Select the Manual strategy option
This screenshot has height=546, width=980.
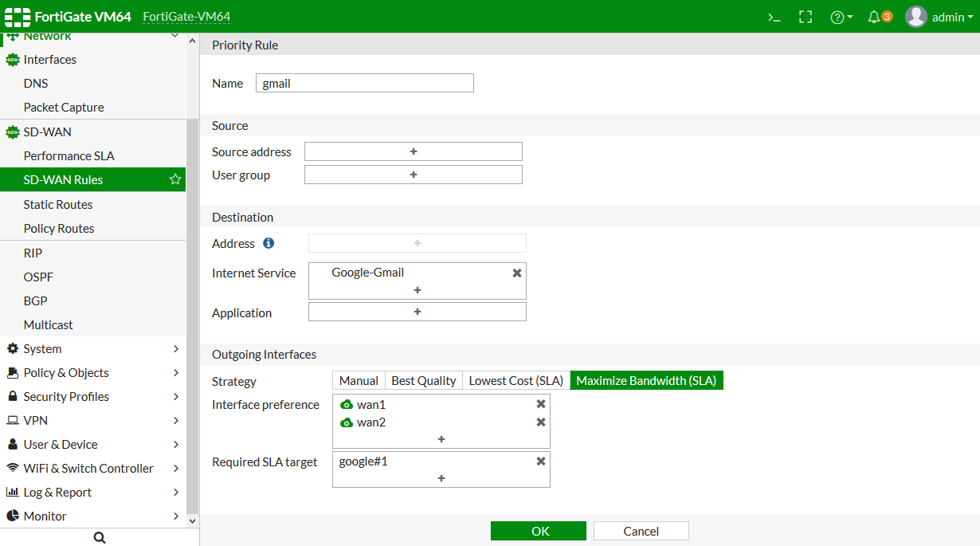359,381
